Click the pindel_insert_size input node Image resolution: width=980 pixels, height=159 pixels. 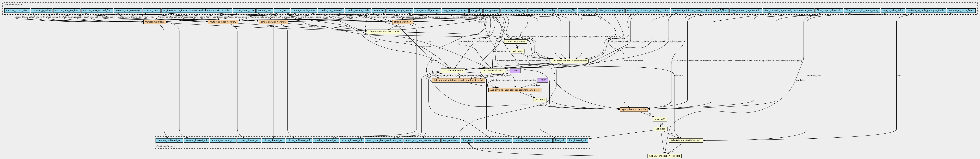click(x=244, y=11)
